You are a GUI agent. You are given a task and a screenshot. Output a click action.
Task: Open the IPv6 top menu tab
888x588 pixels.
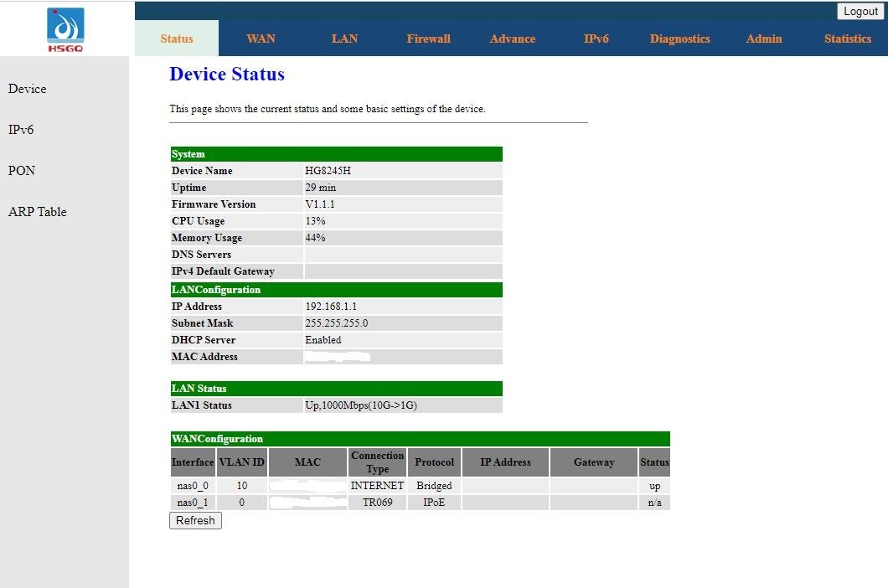pos(596,39)
